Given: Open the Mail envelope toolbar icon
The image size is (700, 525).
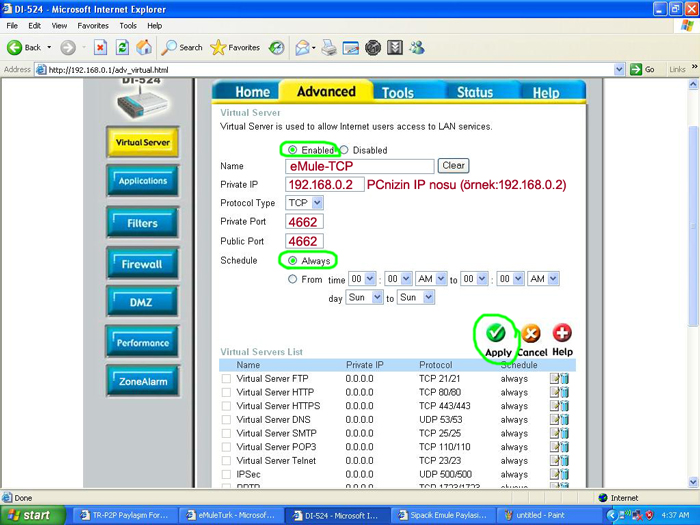Looking at the screenshot, I should click(x=303, y=47).
